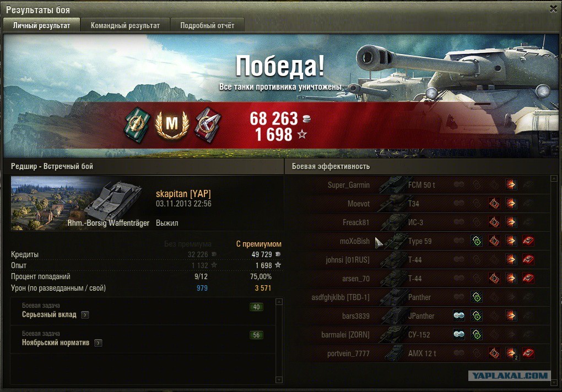Click the Mastery badge M medal icon
The width and height of the screenshot is (562, 392).
[172, 124]
